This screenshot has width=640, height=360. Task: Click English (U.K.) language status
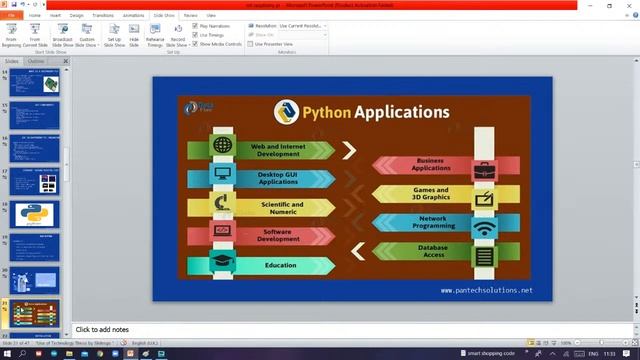point(145,343)
